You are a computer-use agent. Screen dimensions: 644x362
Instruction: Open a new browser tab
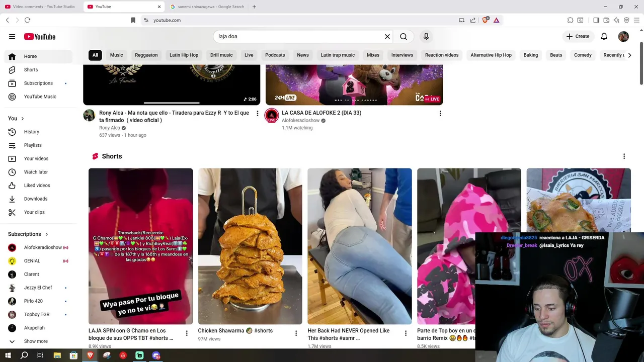click(254, 7)
